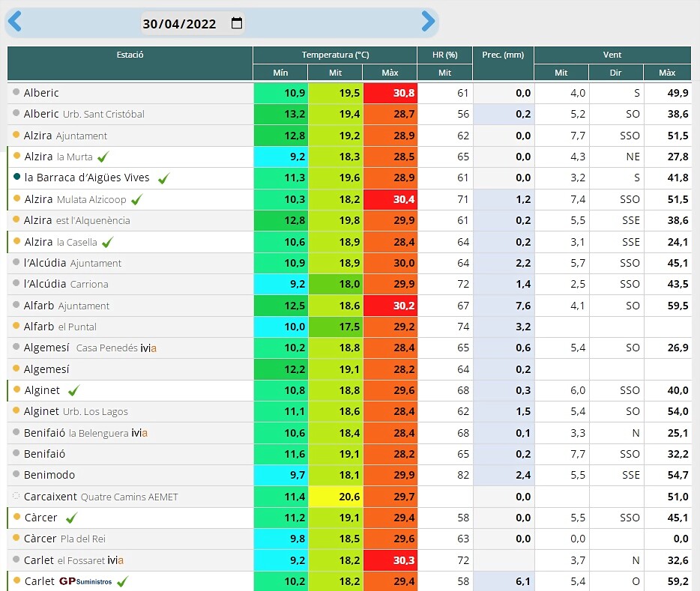
Task: Click the ivia logo on Algemesí Casa Penedés
Action: tap(148, 348)
